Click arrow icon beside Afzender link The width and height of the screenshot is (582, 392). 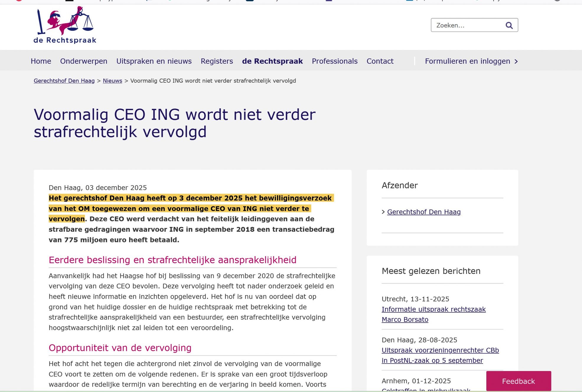click(383, 212)
